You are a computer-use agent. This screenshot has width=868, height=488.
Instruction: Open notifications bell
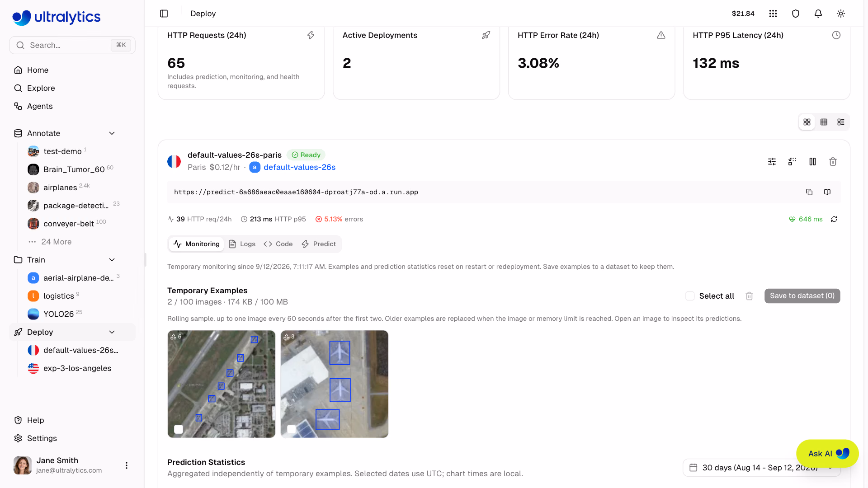coord(818,14)
